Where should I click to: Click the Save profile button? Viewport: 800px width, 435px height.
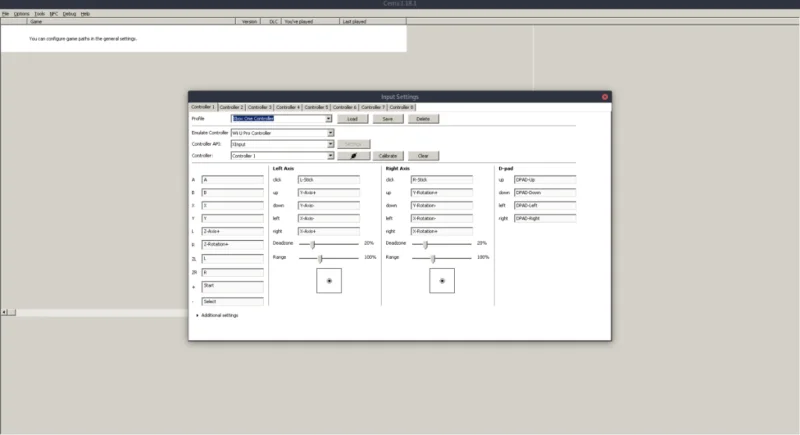[388, 119]
